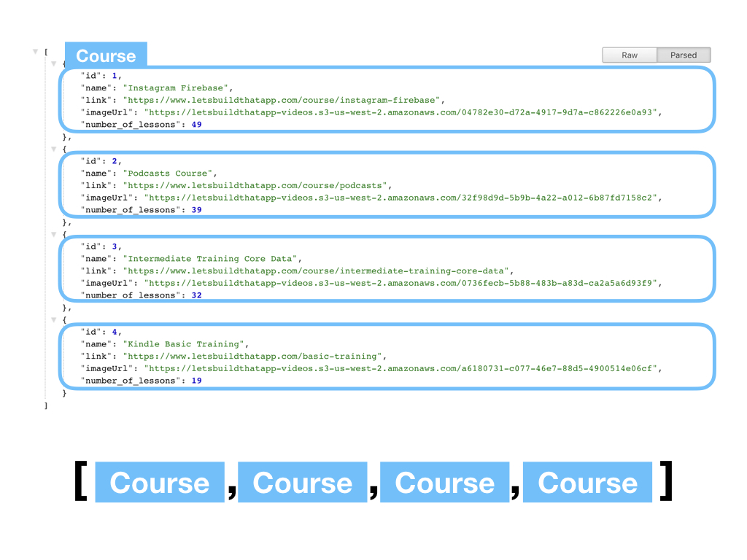Collapse the Kindle Basic Training object triangle
The image size is (747, 560).
[54, 320]
